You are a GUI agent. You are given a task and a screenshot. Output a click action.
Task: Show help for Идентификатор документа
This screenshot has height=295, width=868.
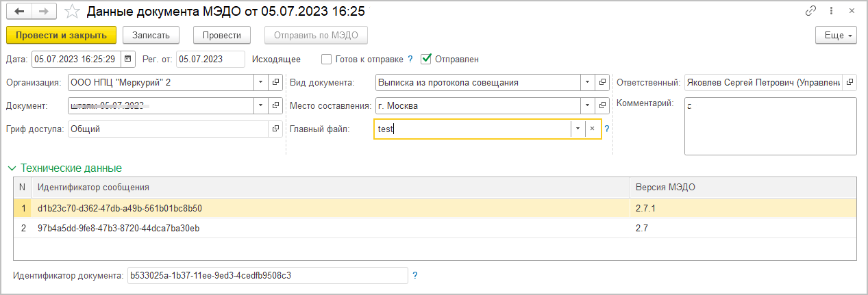click(415, 276)
